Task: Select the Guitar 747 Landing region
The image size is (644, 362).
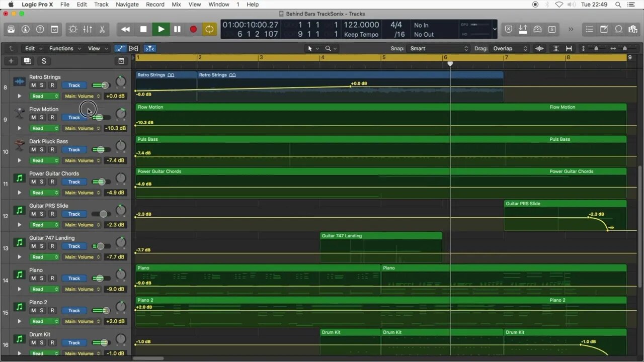Action: point(381,247)
